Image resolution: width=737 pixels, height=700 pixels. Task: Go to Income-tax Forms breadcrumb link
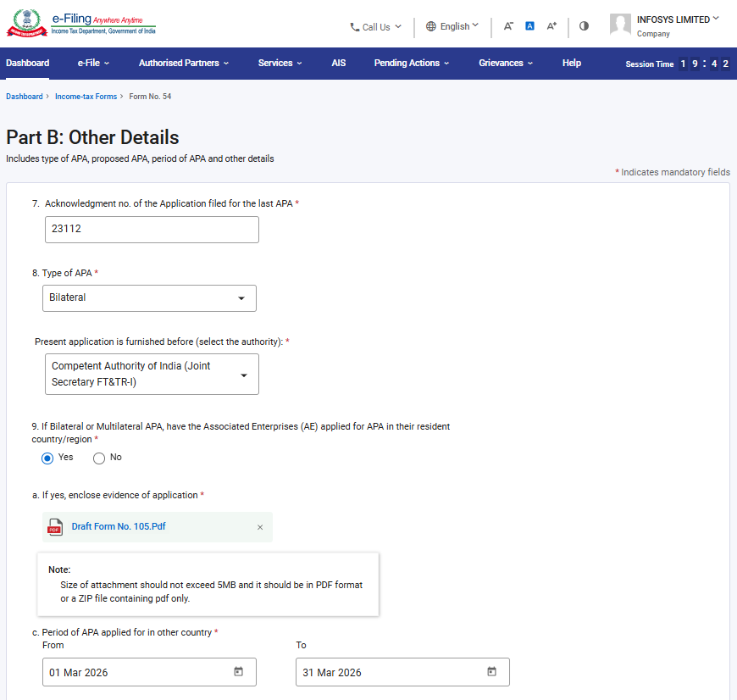tap(86, 97)
